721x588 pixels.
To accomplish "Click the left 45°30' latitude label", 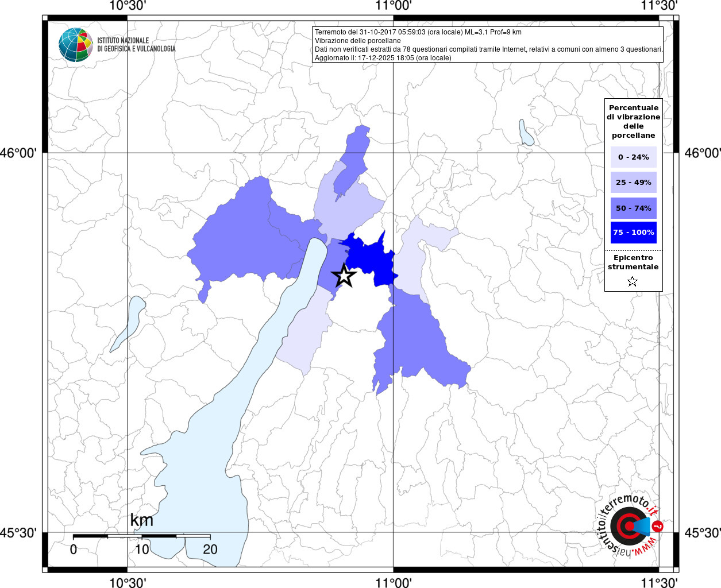I will pos(18,533).
